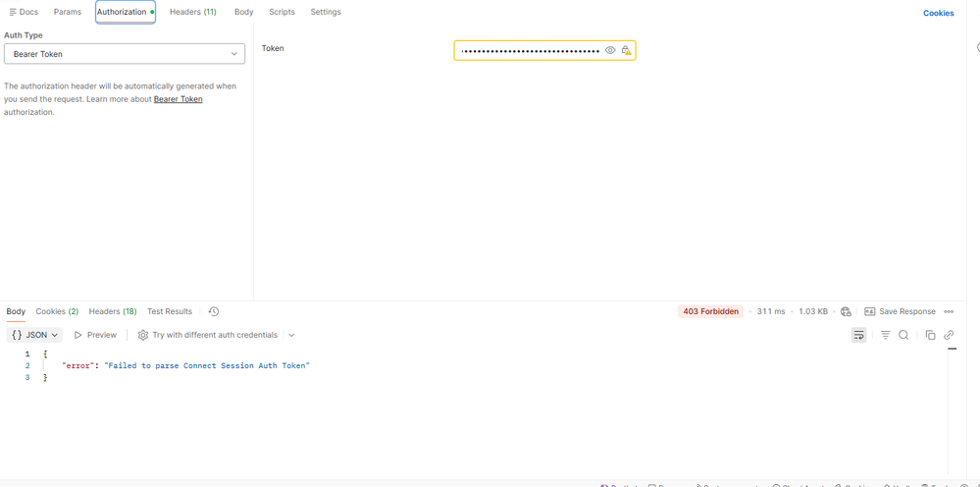The width and height of the screenshot is (980, 487).
Task: Open the filter response icon
Action: coord(886,335)
